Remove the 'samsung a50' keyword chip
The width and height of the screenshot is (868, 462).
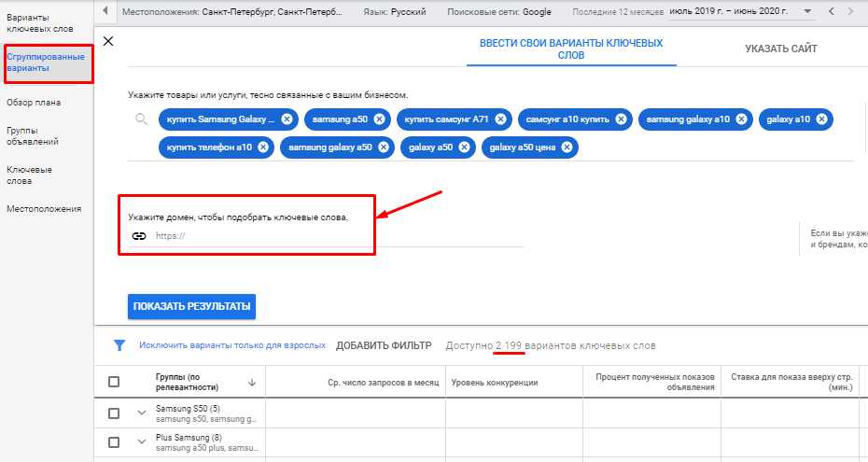pos(378,119)
